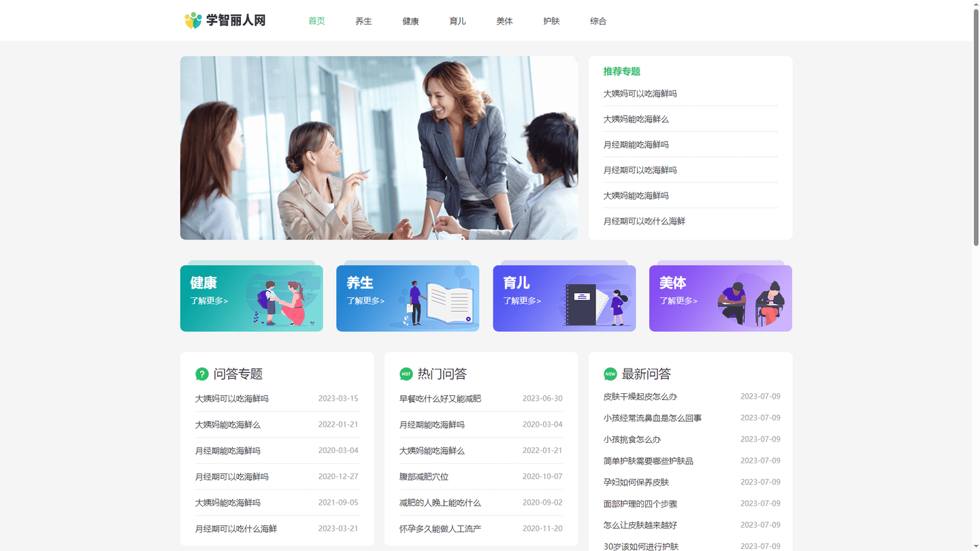Click the date 2023-06-30 in 热门问答

[542, 399]
